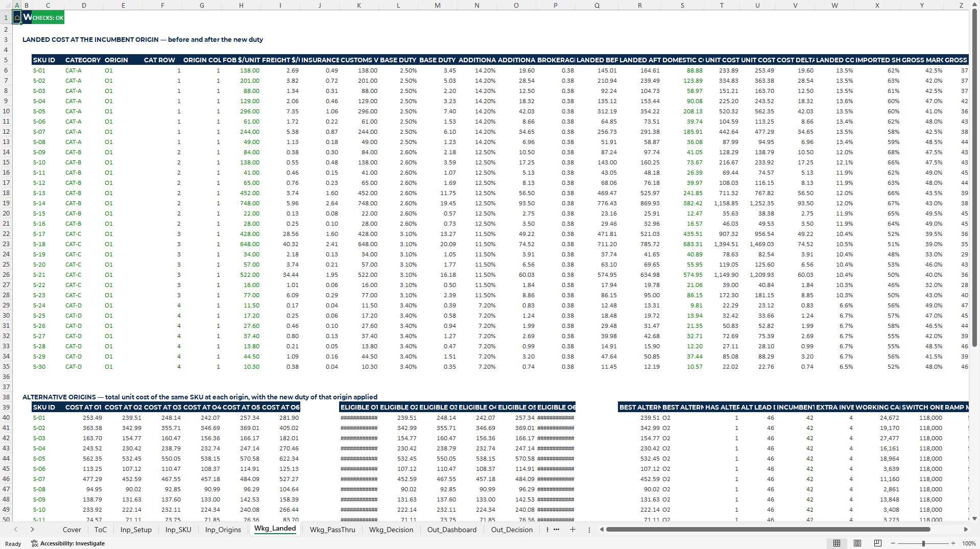Select landed cost 869.93 for S-14

tap(640, 203)
